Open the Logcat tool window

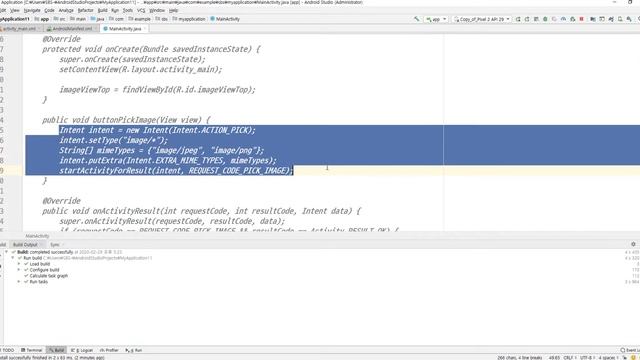click(x=82, y=350)
